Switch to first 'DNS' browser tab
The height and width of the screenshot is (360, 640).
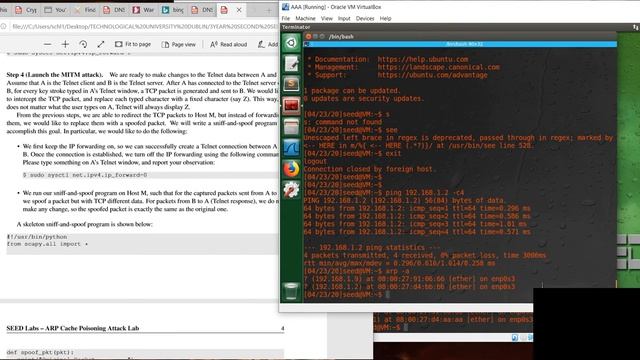coord(114,10)
